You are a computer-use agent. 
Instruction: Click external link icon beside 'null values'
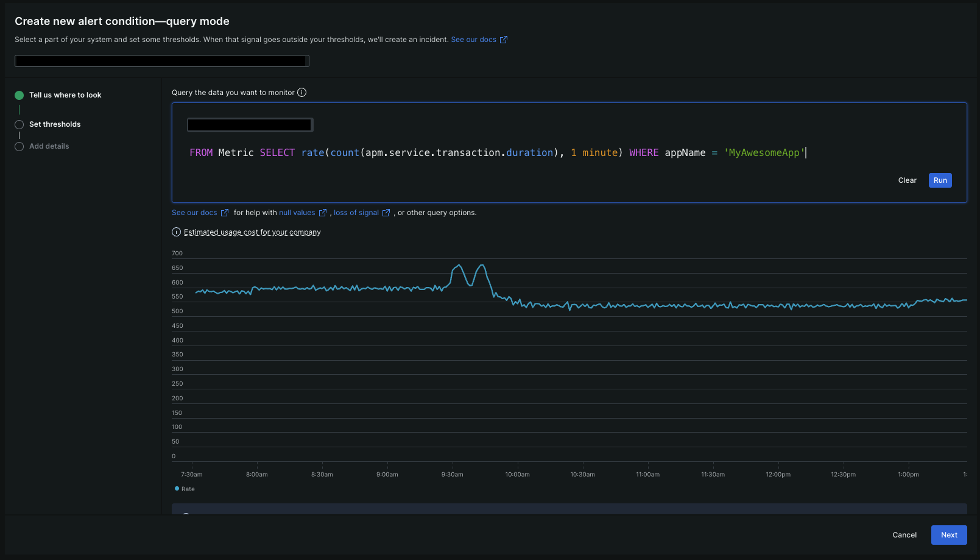pos(323,213)
